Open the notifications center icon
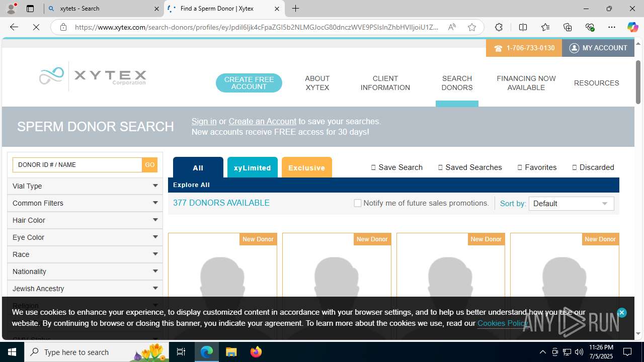Viewport: 644px width, 362px height. click(627, 352)
